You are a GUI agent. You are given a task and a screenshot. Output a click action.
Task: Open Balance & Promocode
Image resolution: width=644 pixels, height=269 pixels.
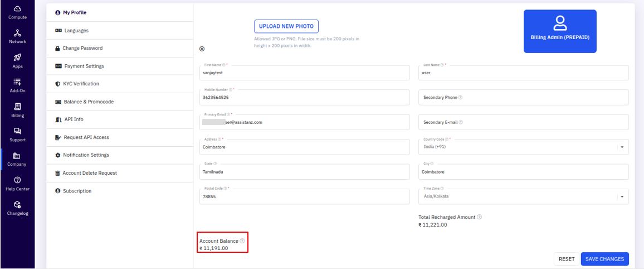coord(120,102)
